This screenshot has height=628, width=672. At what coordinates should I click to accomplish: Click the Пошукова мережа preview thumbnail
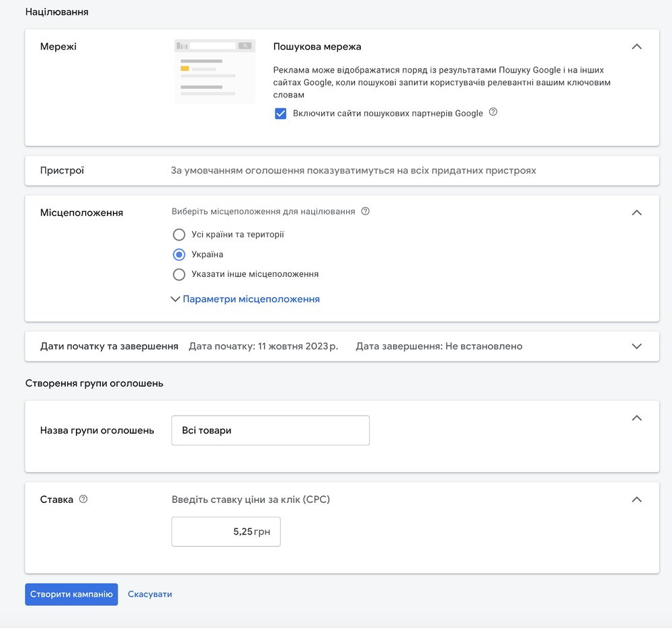tap(215, 71)
